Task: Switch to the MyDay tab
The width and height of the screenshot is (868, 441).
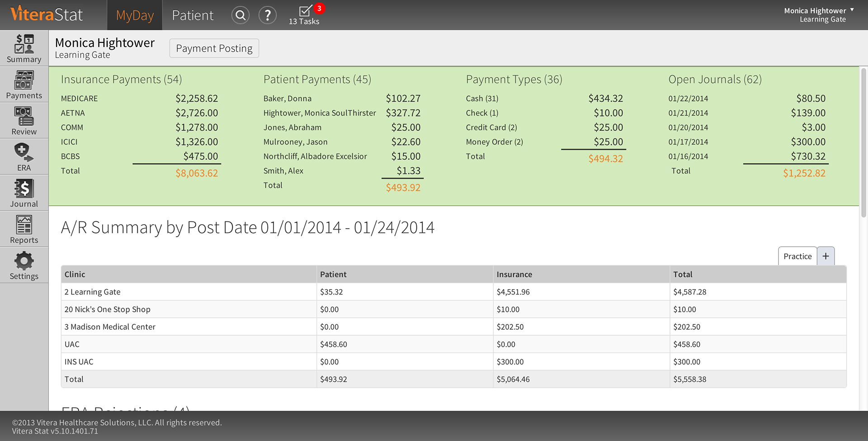Action: (x=135, y=15)
